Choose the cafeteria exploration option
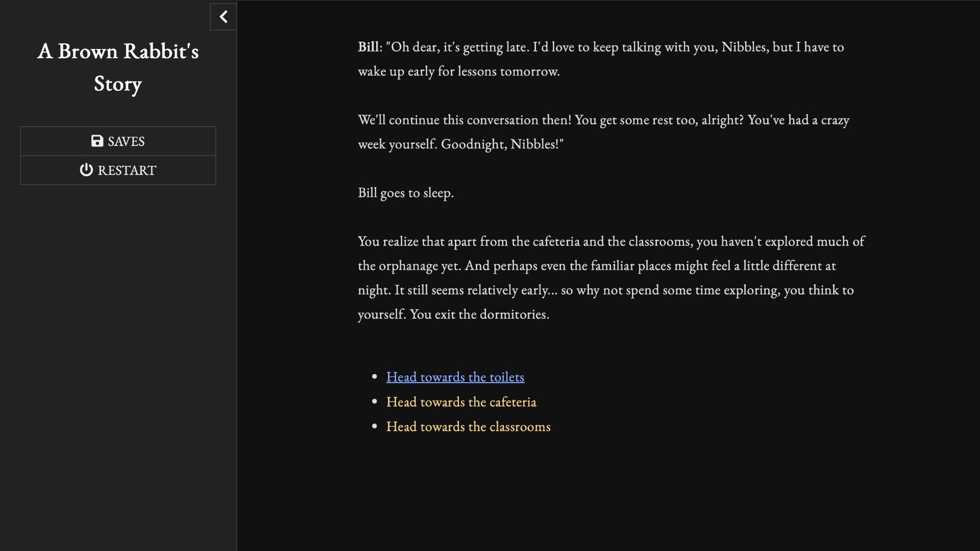The width and height of the screenshot is (980, 551). point(461,402)
